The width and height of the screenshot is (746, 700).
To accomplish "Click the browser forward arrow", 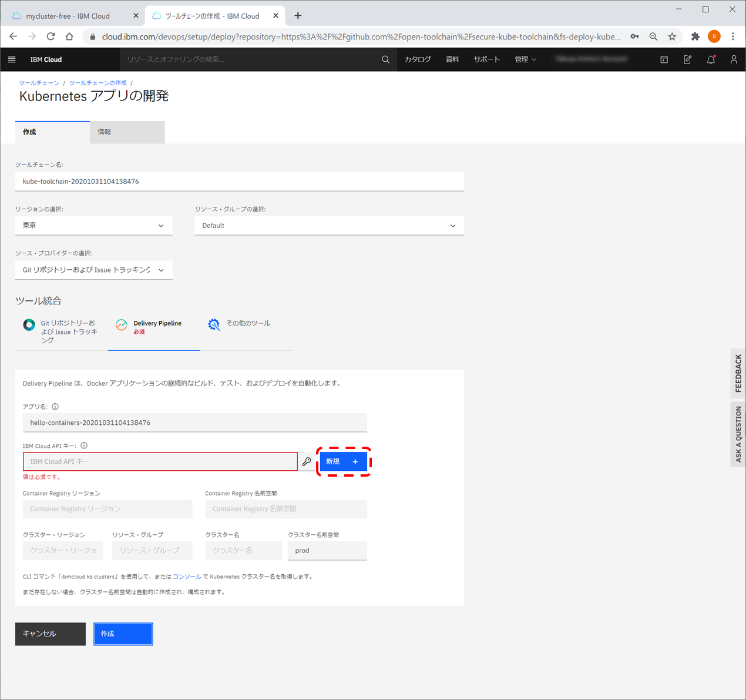I will (x=32, y=36).
